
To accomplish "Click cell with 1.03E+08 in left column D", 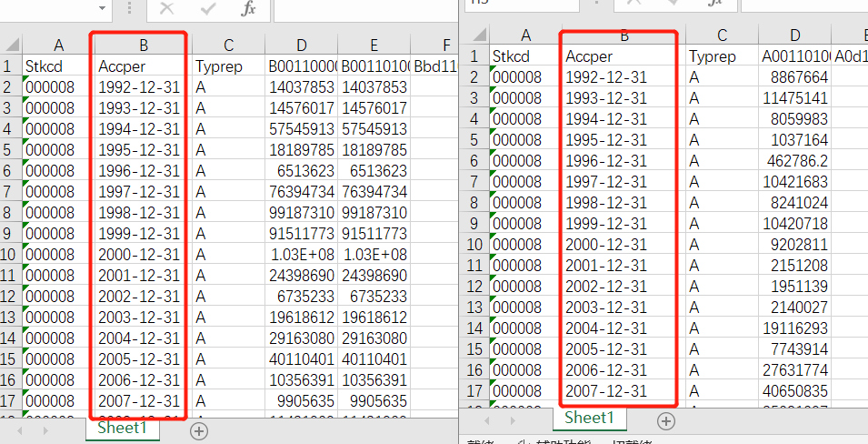I will (301, 254).
